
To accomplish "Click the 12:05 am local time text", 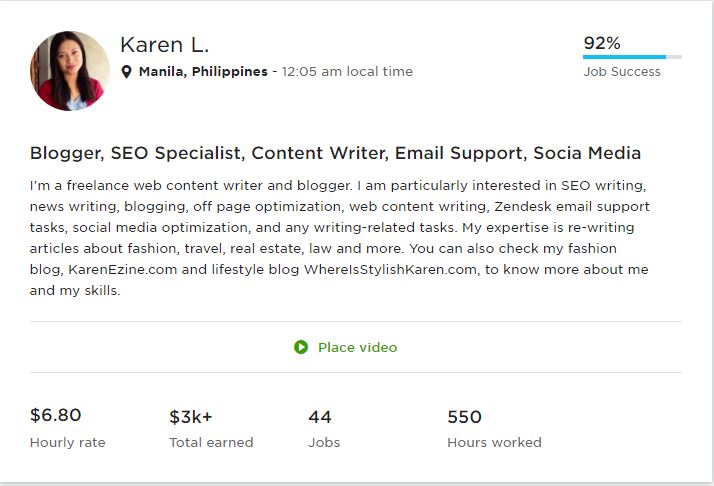I will (x=347, y=72).
